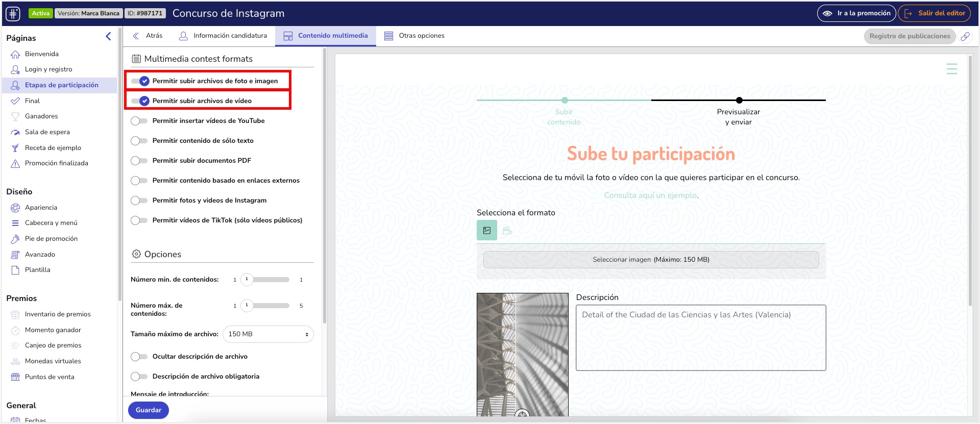Disable Permitir subir archivos de vídeo

(x=140, y=101)
